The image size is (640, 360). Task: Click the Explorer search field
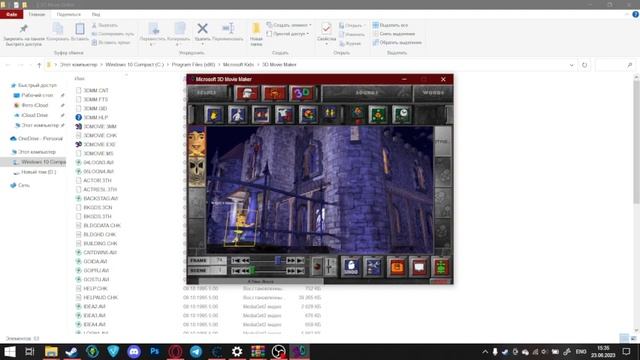[615, 65]
